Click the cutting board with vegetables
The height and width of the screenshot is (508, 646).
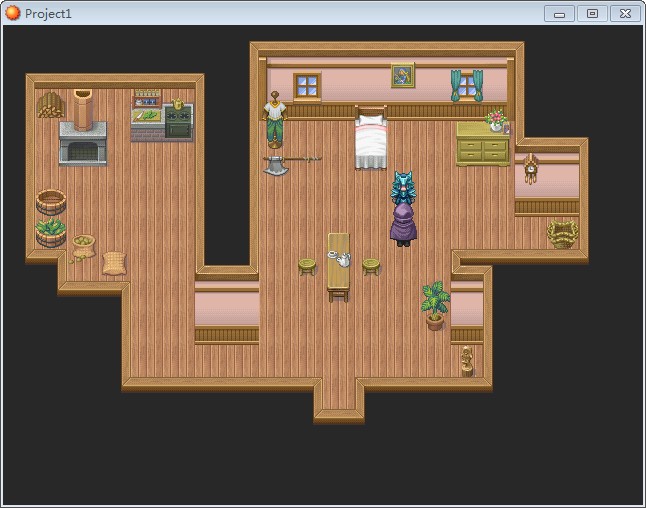[x=146, y=115]
